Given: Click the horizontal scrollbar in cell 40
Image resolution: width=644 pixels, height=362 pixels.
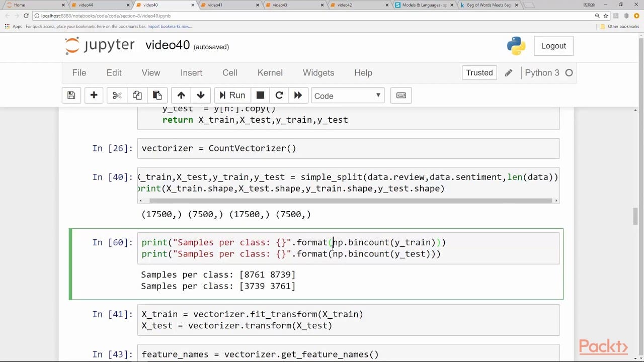Looking at the screenshot, I should (347, 201).
